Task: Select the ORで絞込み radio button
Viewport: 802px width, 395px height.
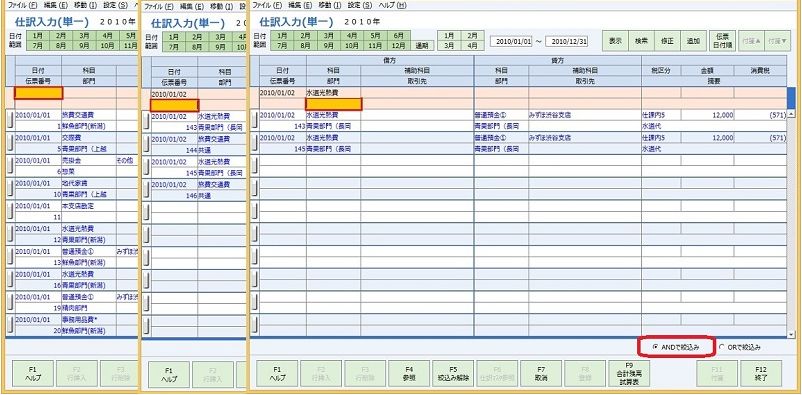Action: (x=722, y=347)
